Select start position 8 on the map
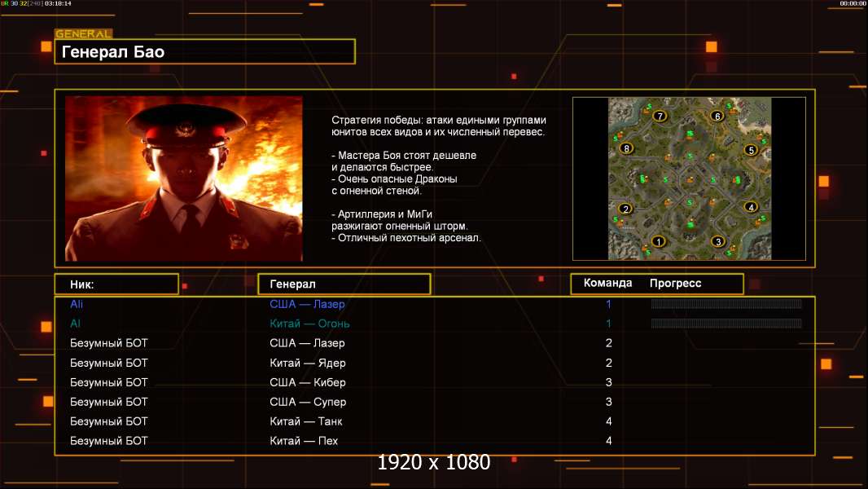 [627, 148]
